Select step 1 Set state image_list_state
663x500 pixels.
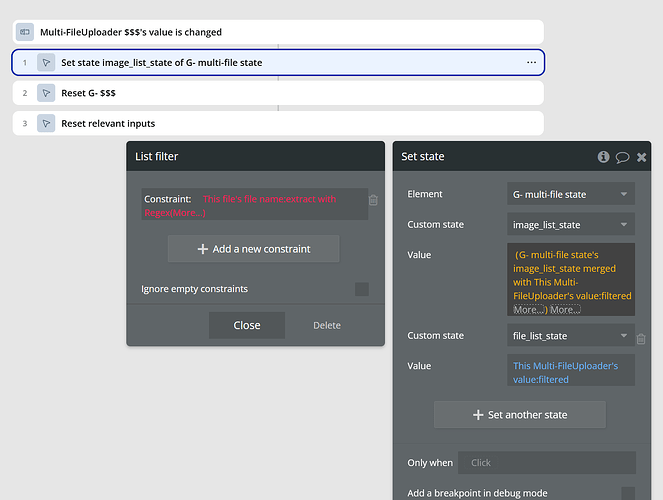278,63
